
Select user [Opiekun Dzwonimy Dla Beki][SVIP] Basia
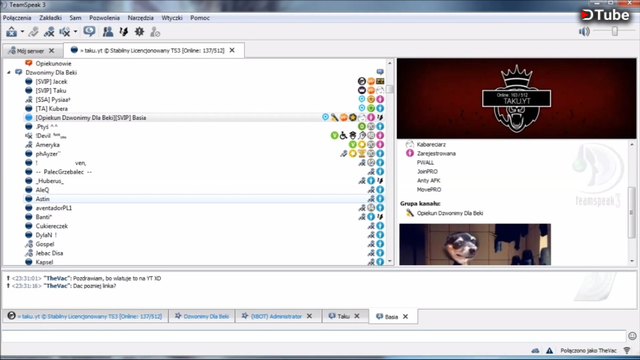(91, 118)
